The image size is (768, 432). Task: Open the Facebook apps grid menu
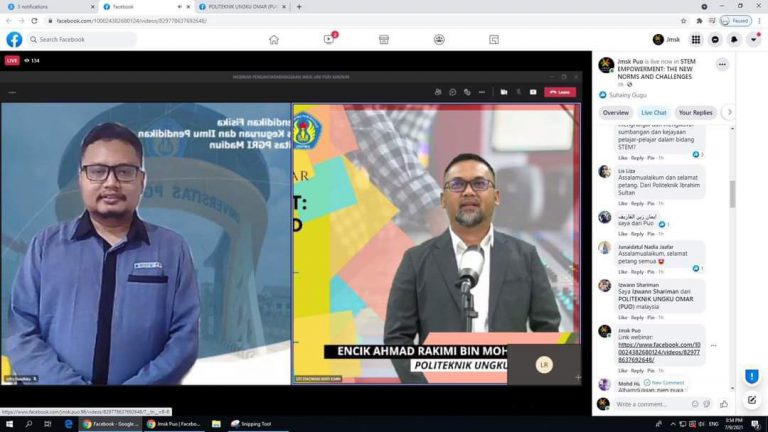point(696,40)
